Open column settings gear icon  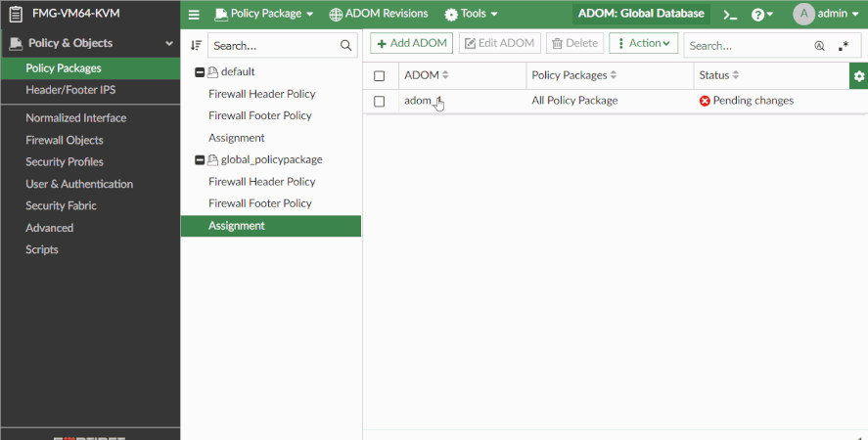859,75
